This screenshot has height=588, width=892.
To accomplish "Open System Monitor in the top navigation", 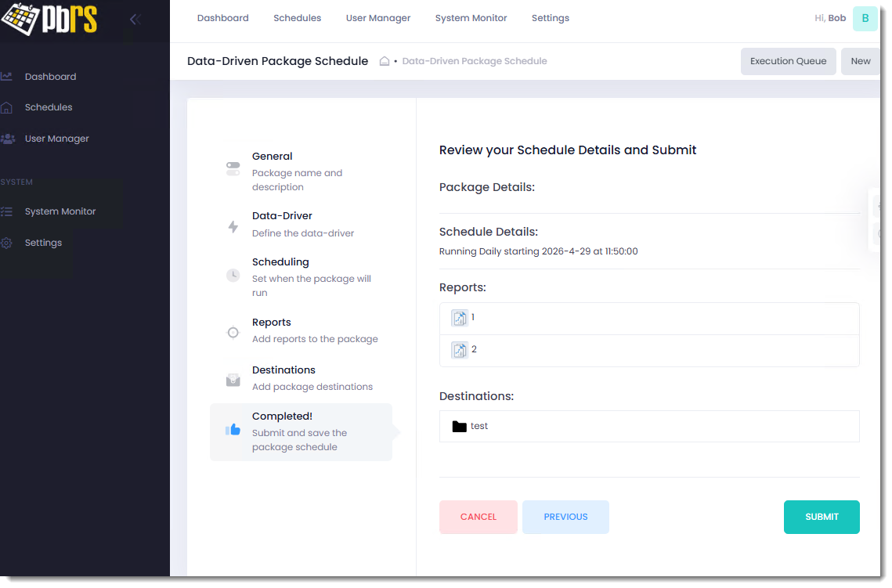I will [x=471, y=18].
